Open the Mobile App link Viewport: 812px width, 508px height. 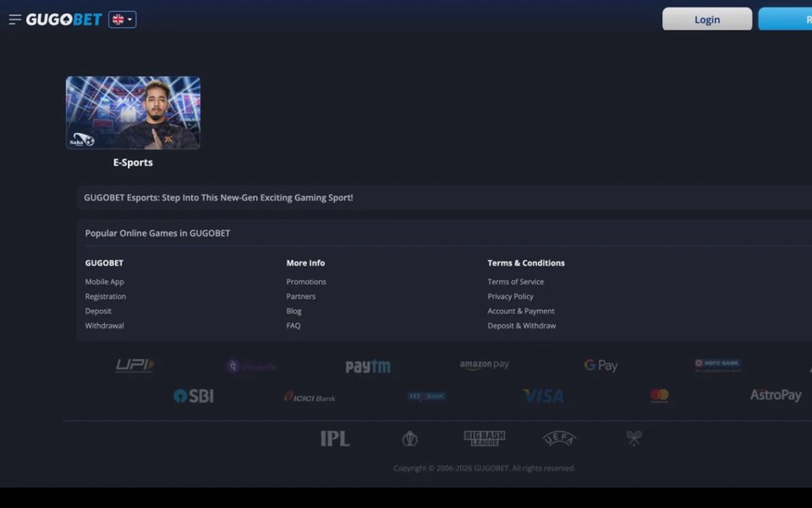(105, 281)
